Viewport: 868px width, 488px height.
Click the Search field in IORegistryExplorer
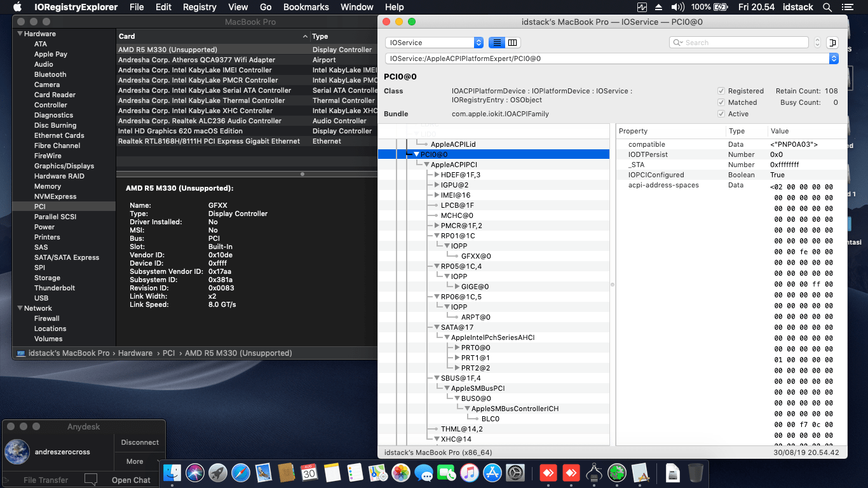coord(743,43)
